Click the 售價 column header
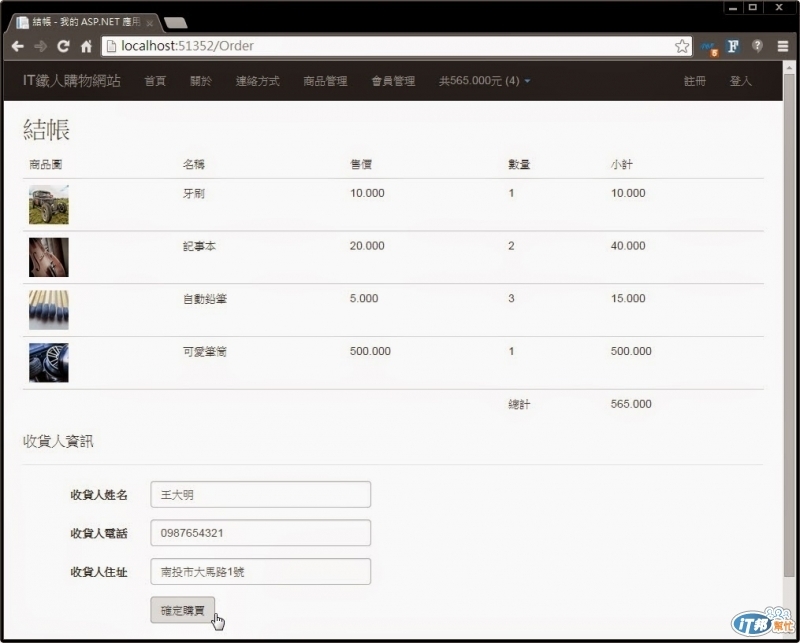 [x=361, y=164]
